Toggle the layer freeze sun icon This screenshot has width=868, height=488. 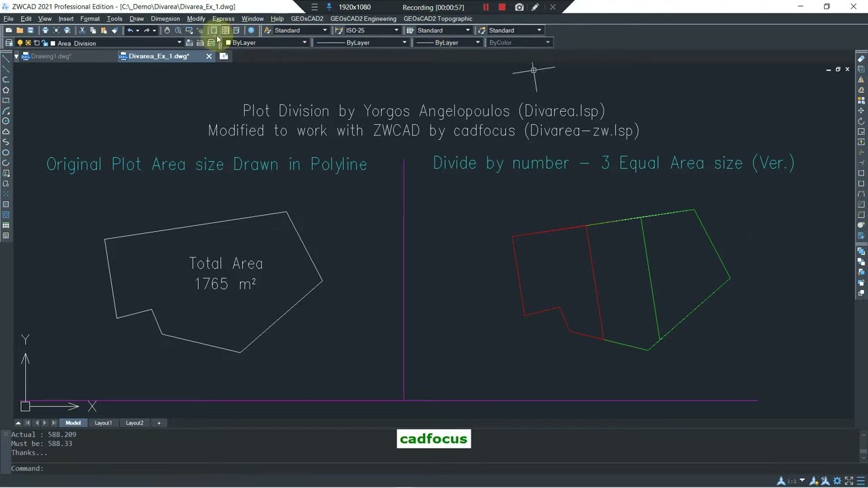(28, 43)
